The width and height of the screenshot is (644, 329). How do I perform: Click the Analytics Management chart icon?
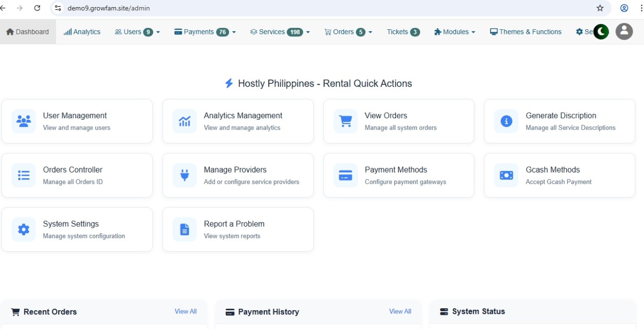tap(184, 121)
